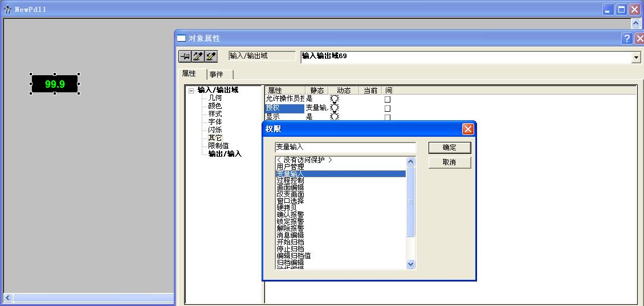Select 变量输入 in the authorization list
This screenshot has height=306, width=644.
(340, 174)
